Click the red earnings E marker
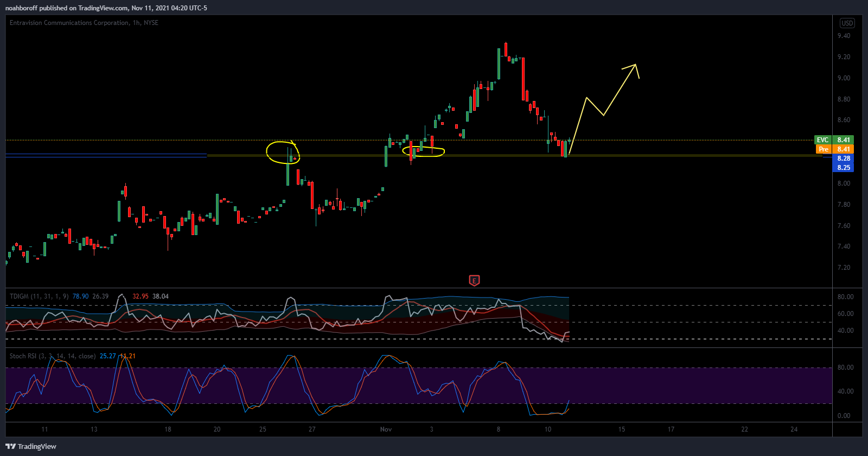The height and width of the screenshot is (456, 868). pyautogui.click(x=474, y=281)
